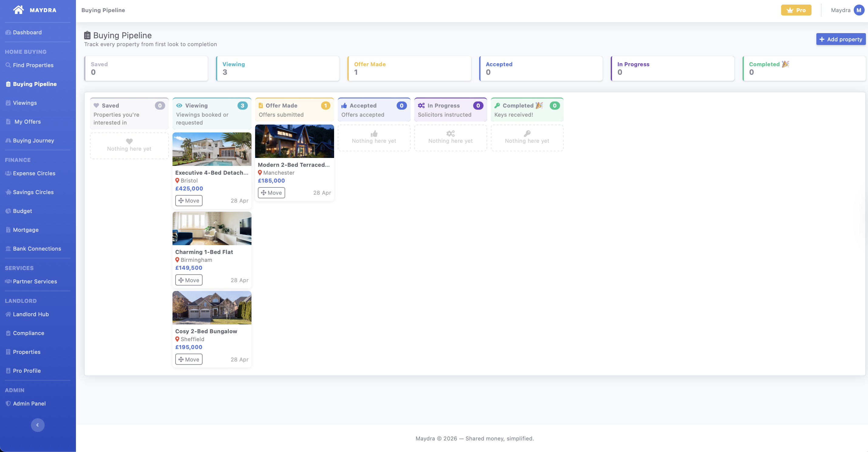Click the Accepted column thumbs-up icon
This screenshot has height=452, width=868.
click(344, 105)
